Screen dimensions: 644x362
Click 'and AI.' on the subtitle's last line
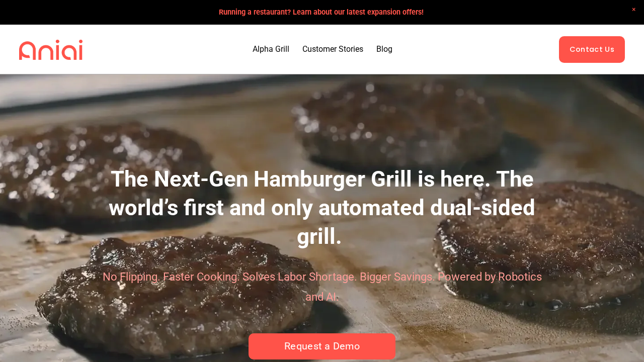pyautogui.click(x=322, y=297)
